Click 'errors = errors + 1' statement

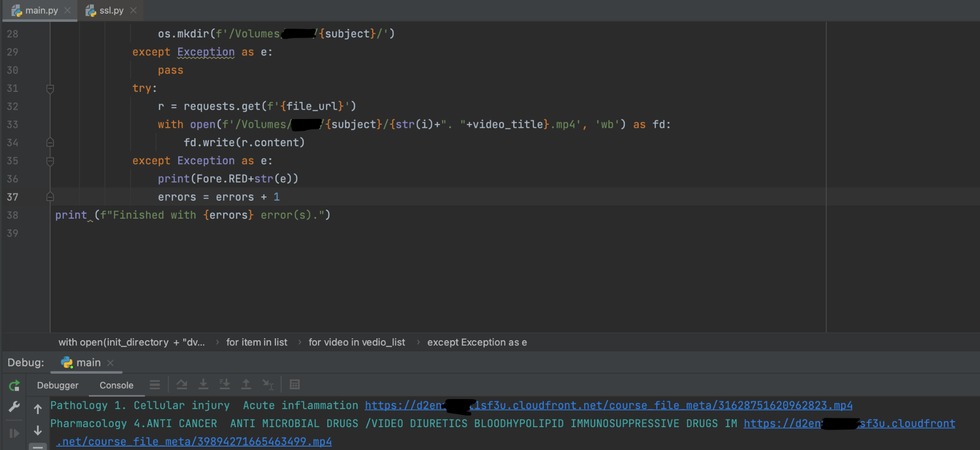pos(219,197)
